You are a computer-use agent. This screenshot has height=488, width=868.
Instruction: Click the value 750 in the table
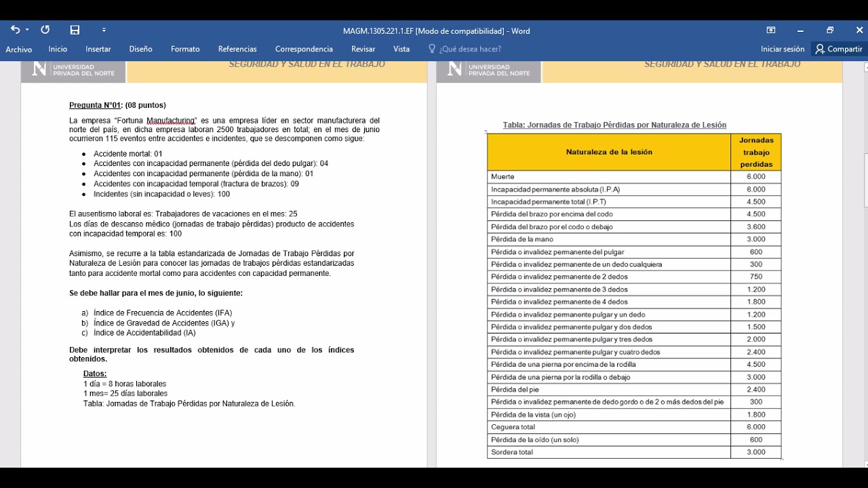(x=756, y=277)
